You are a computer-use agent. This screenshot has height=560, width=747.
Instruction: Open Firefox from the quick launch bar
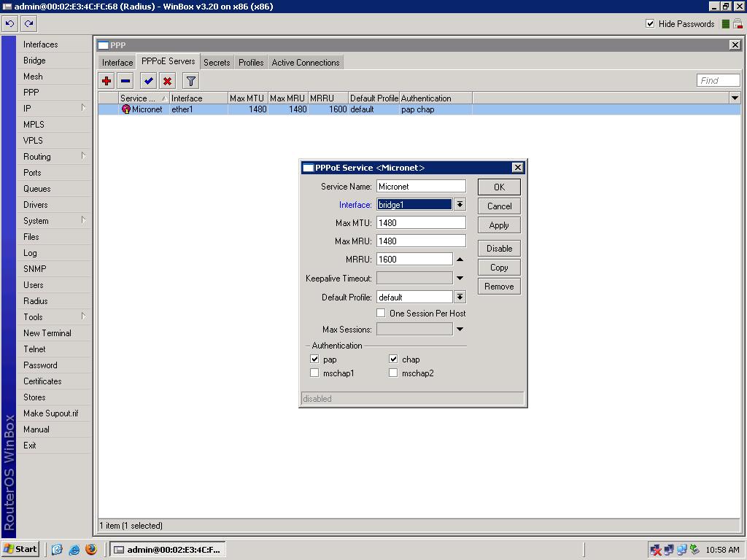(91, 549)
